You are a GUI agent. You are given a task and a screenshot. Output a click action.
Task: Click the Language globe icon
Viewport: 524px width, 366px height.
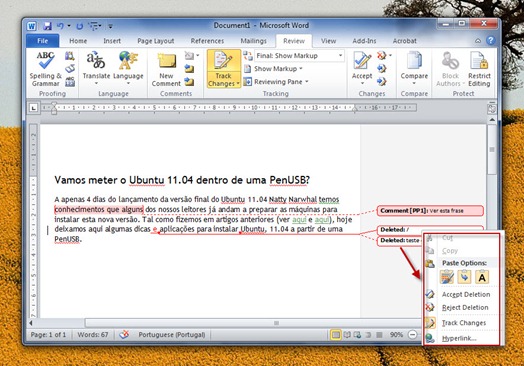click(x=128, y=60)
